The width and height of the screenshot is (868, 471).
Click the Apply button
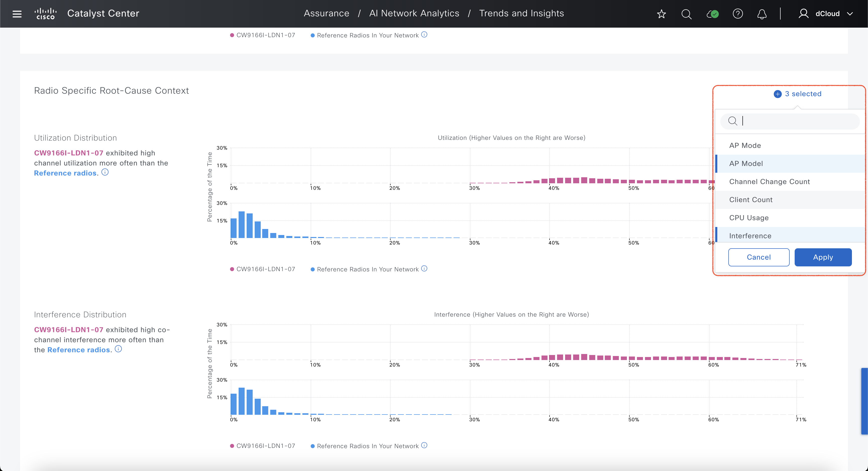click(823, 257)
